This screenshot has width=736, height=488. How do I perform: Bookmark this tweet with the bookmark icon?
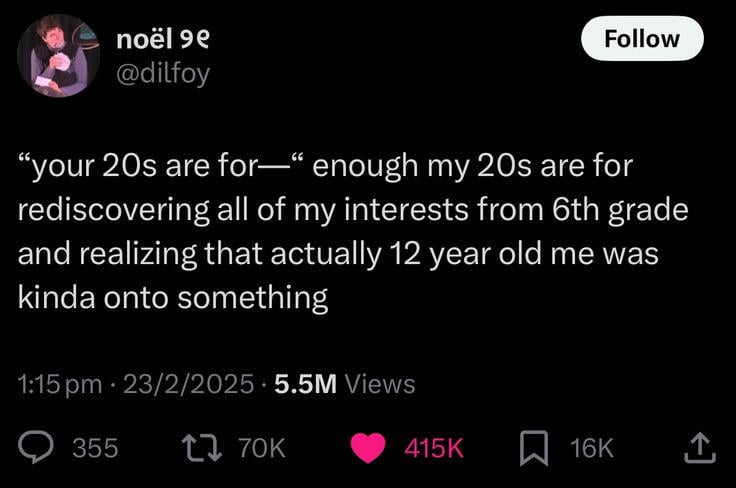click(x=534, y=448)
